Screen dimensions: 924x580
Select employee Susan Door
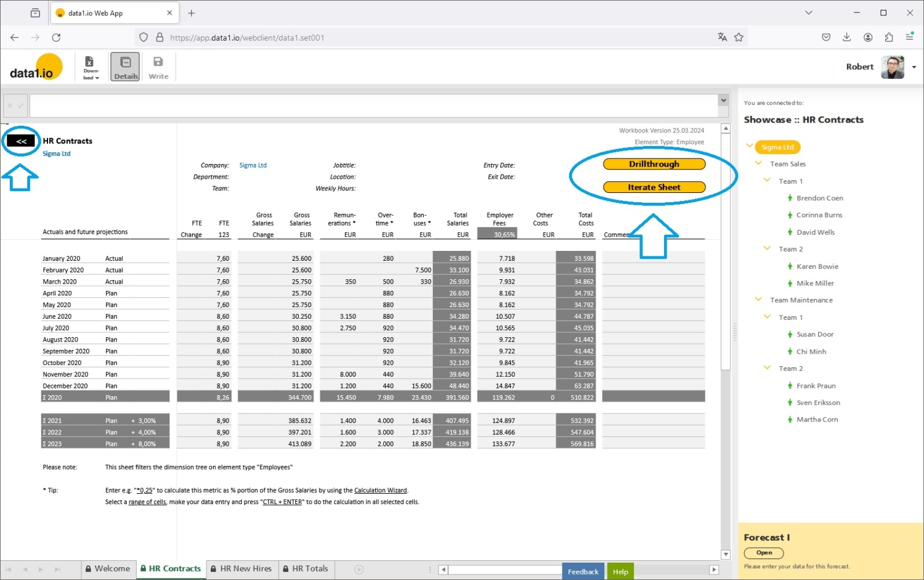[x=815, y=335]
